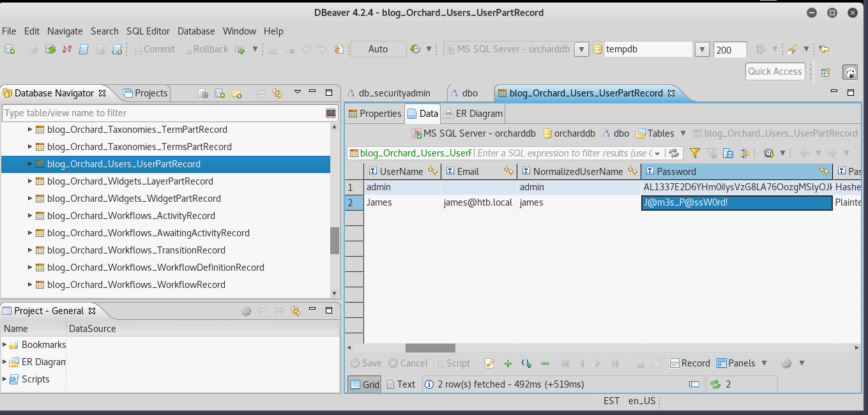Toggle the Panels view button
868x415 pixels.
click(736, 363)
